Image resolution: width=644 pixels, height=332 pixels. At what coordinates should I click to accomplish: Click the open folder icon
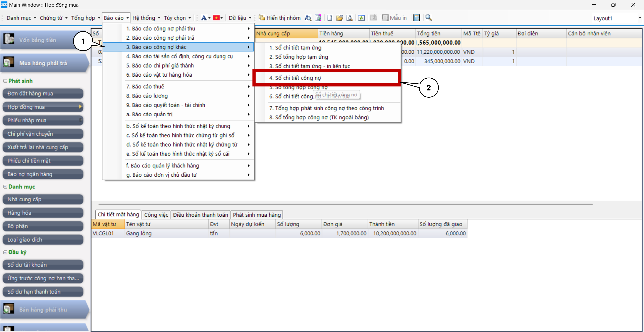[x=339, y=18]
